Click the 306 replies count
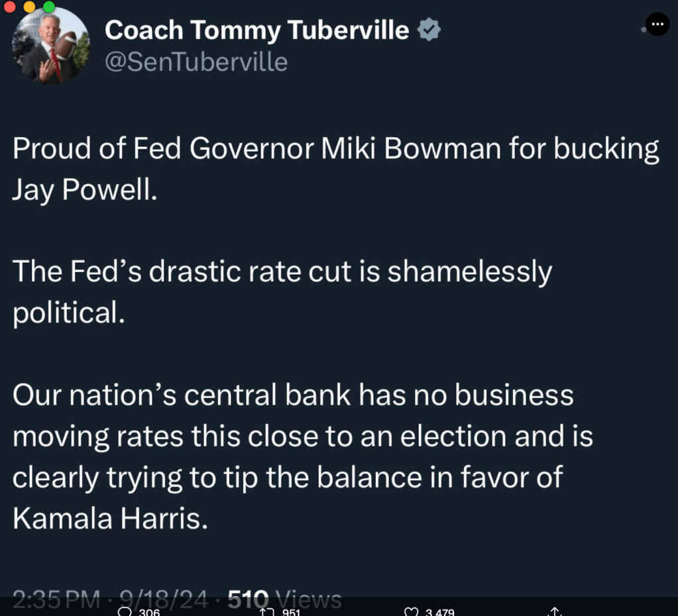Image resolution: width=678 pixels, height=616 pixels. coord(149,612)
